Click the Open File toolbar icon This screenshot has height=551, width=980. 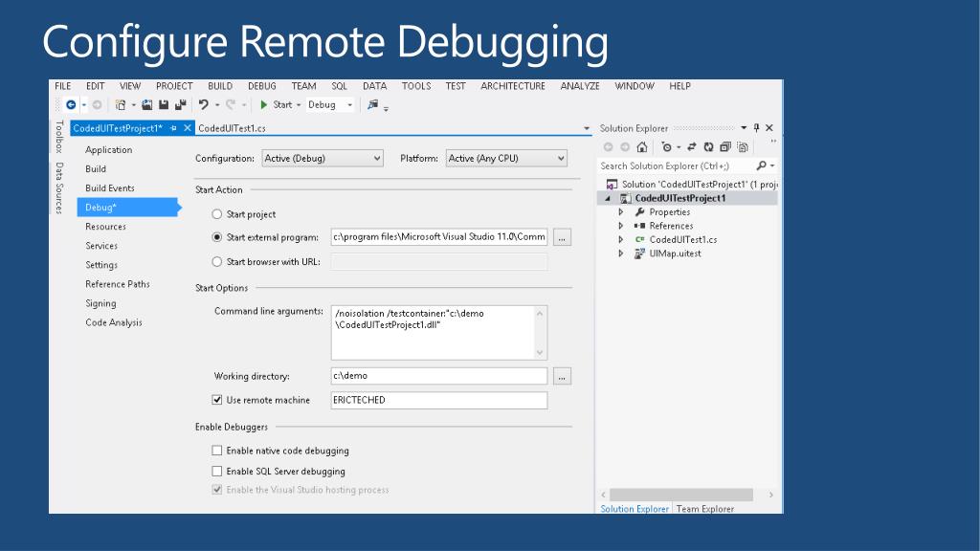pos(146,105)
